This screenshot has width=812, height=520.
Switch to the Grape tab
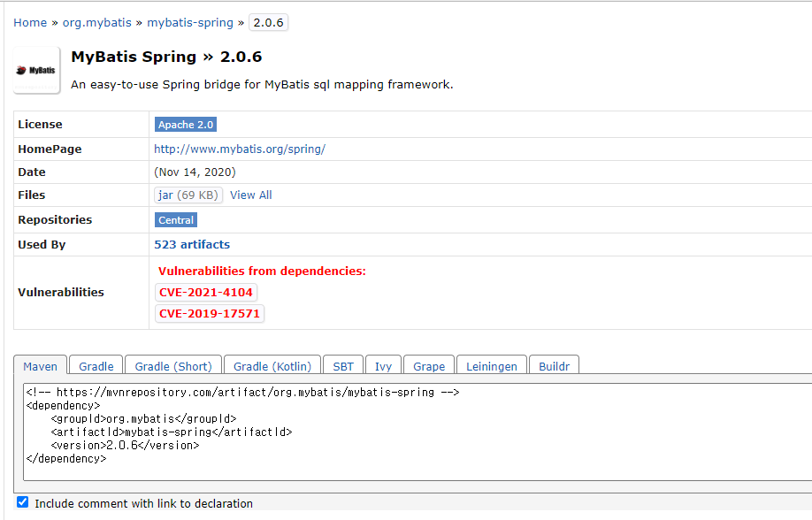(429, 366)
